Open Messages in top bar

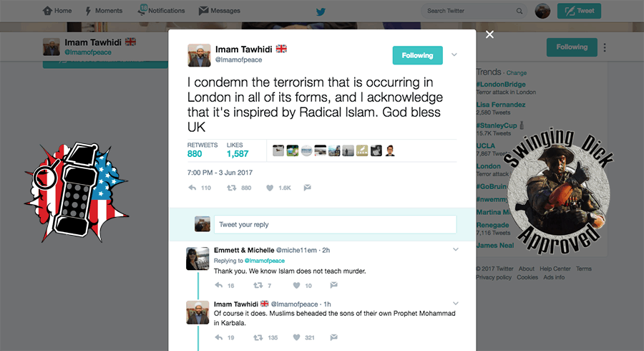[x=220, y=11]
